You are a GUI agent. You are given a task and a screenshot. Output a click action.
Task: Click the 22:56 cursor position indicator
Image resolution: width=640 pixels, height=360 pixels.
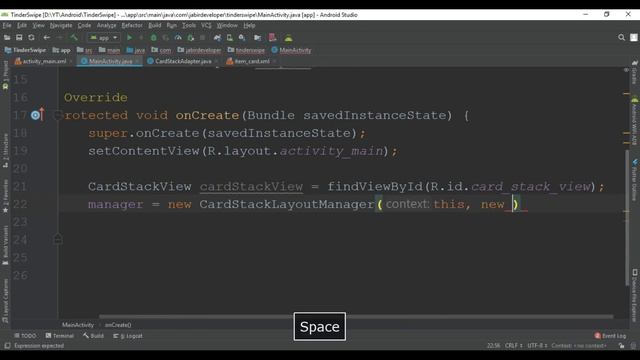coord(493,346)
